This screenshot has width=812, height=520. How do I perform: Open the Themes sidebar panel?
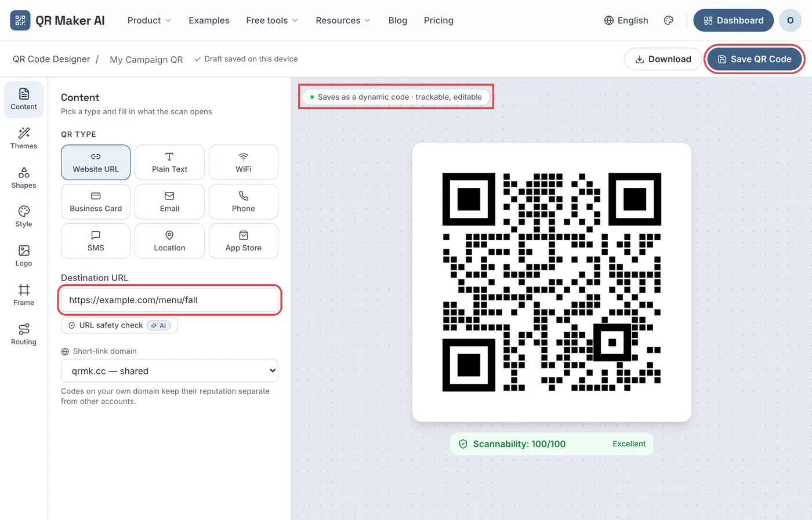pyautogui.click(x=24, y=139)
